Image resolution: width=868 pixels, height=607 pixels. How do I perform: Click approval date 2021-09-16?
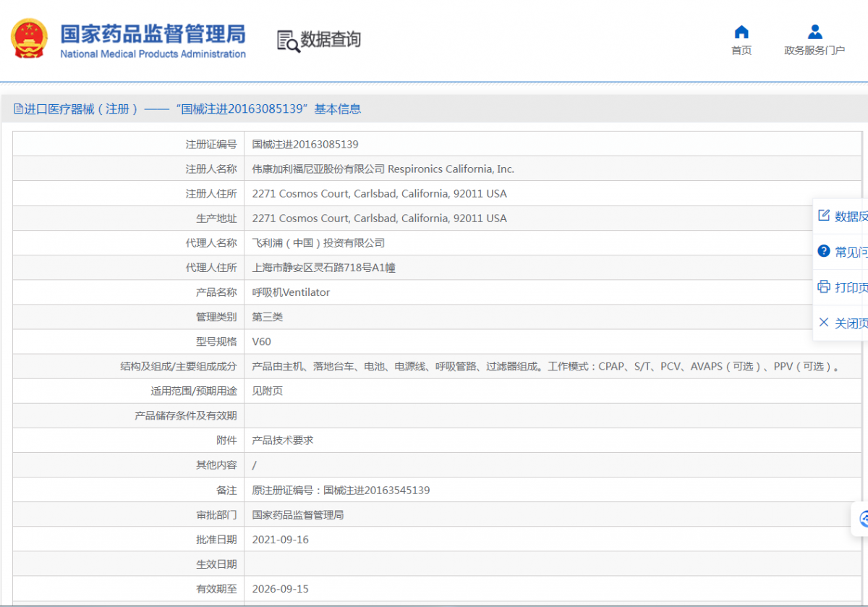coord(281,540)
